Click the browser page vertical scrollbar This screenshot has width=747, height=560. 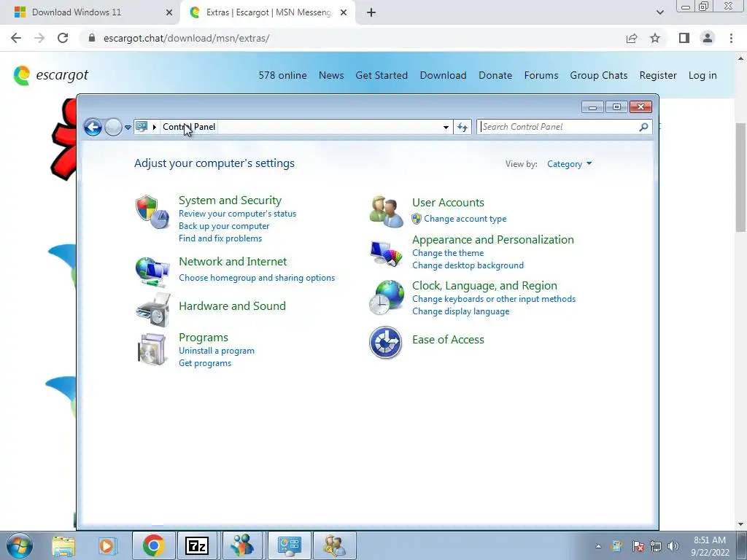740,176
